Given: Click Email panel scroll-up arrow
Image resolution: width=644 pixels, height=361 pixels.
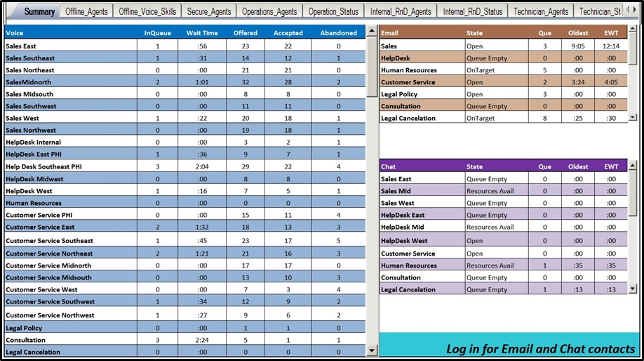Looking at the screenshot, I should pos(633,29).
